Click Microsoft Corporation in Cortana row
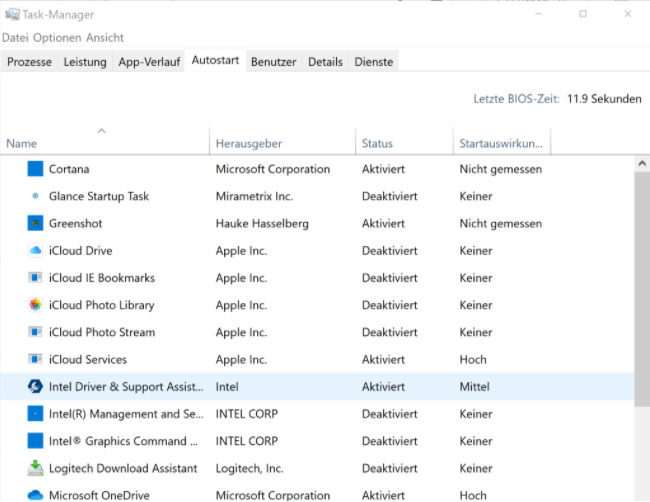The height and width of the screenshot is (502, 650). [x=273, y=169]
